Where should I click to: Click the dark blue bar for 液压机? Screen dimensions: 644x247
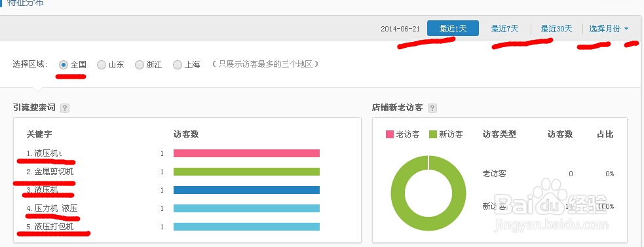pyautogui.click(x=246, y=190)
